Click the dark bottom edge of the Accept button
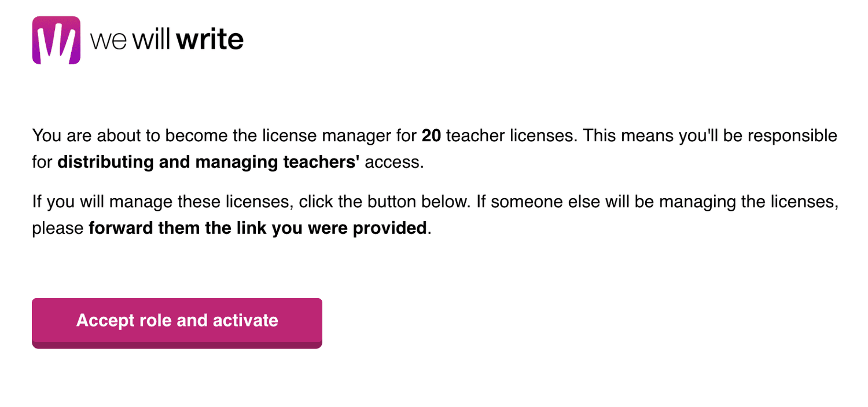This screenshot has width=868, height=407. (x=176, y=345)
